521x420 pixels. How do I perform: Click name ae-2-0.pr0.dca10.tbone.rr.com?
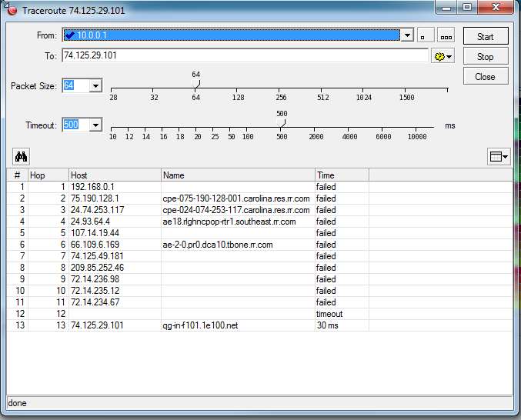click(218, 245)
